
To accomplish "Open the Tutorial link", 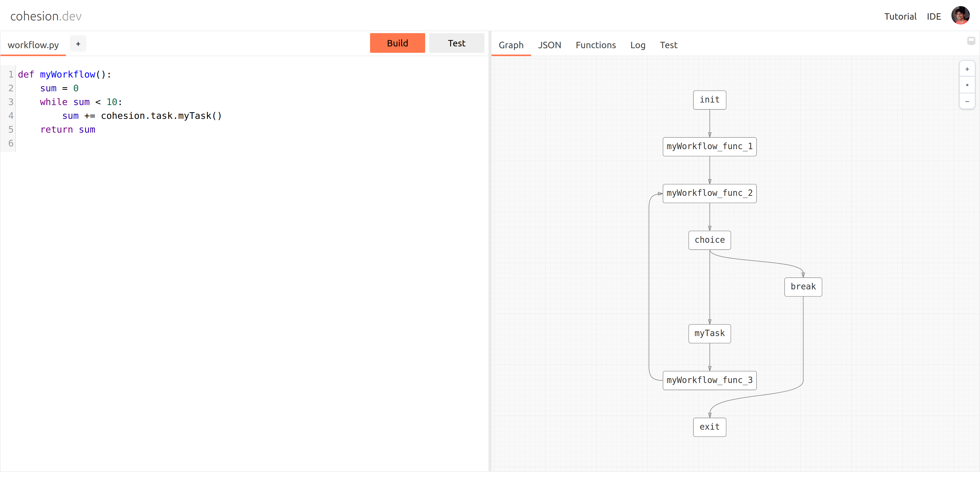I will pos(900,17).
